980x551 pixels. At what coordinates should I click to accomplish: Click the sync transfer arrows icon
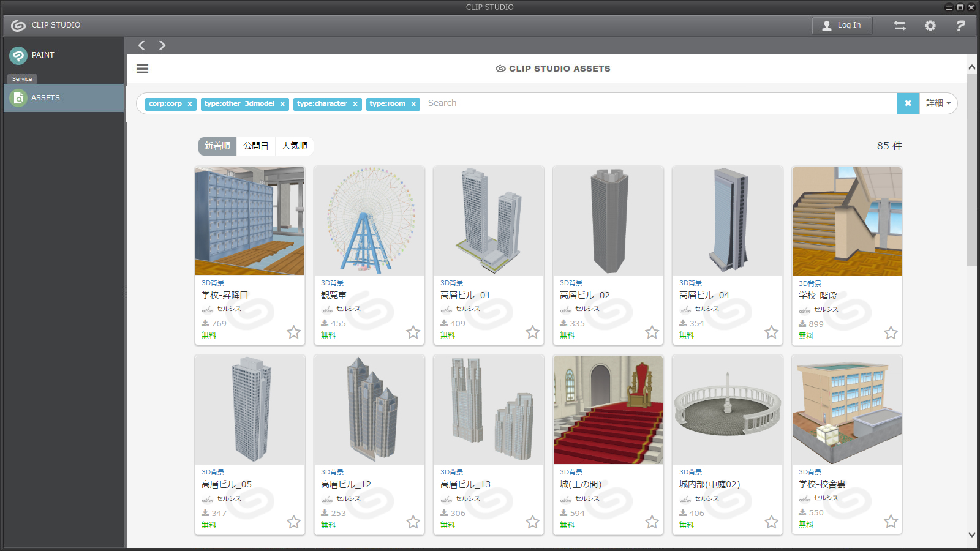point(899,26)
